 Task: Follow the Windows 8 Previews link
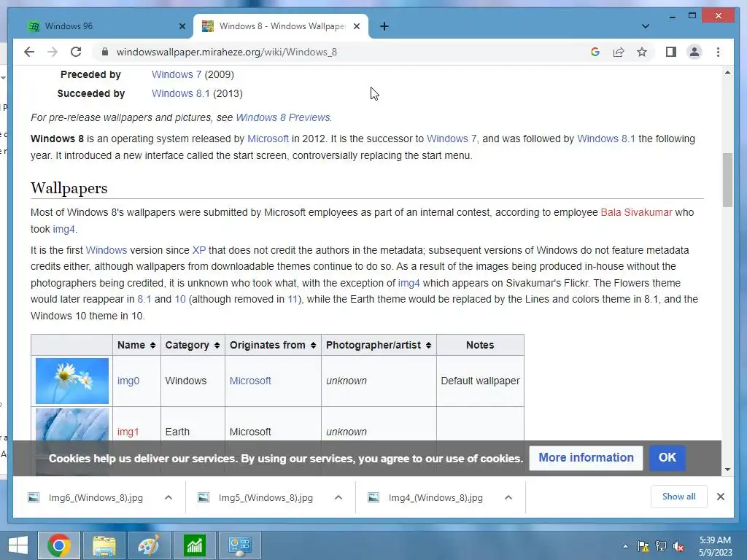coord(282,117)
